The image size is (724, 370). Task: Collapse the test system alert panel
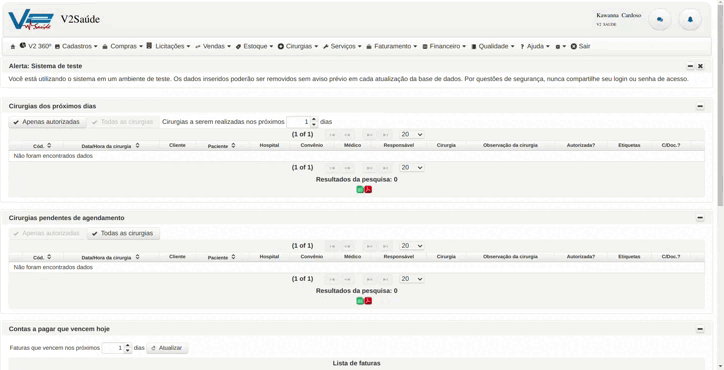690,66
